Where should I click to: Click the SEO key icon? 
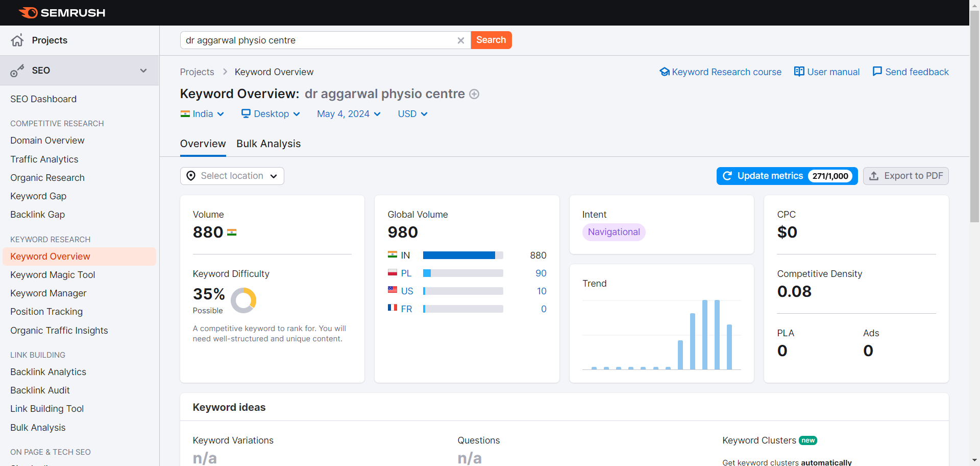(x=17, y=71)
